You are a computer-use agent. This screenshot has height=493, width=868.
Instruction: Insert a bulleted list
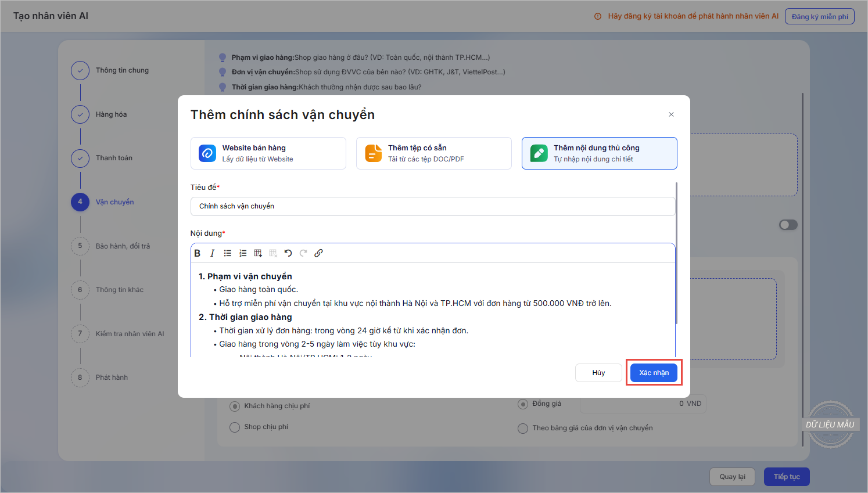coord(228,253)
